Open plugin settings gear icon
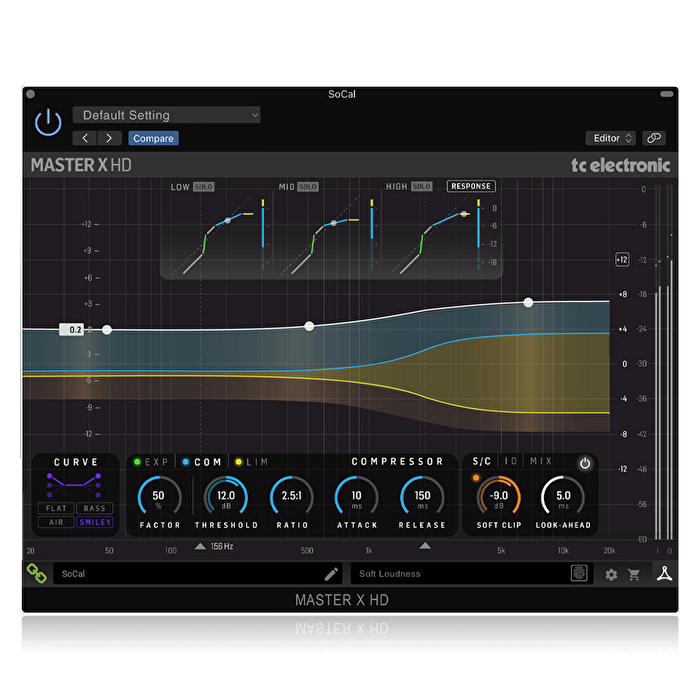The height and width of the screenshot is (700, 700). (611, 575)
